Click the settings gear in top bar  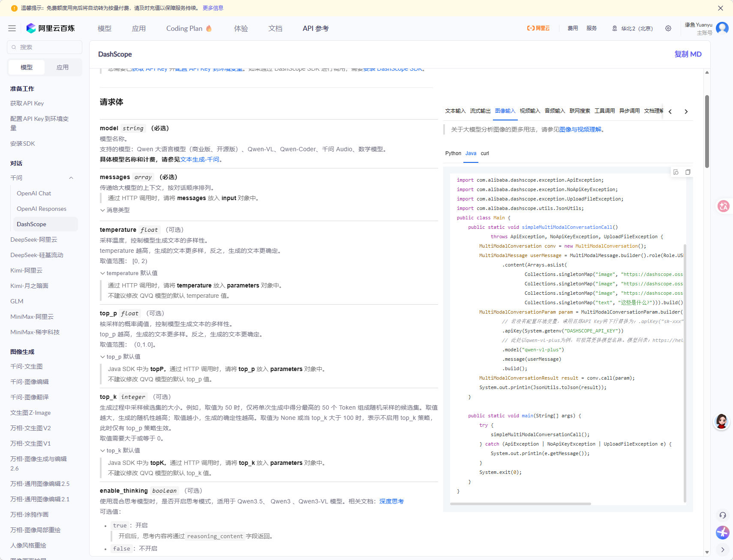point(668,28)
